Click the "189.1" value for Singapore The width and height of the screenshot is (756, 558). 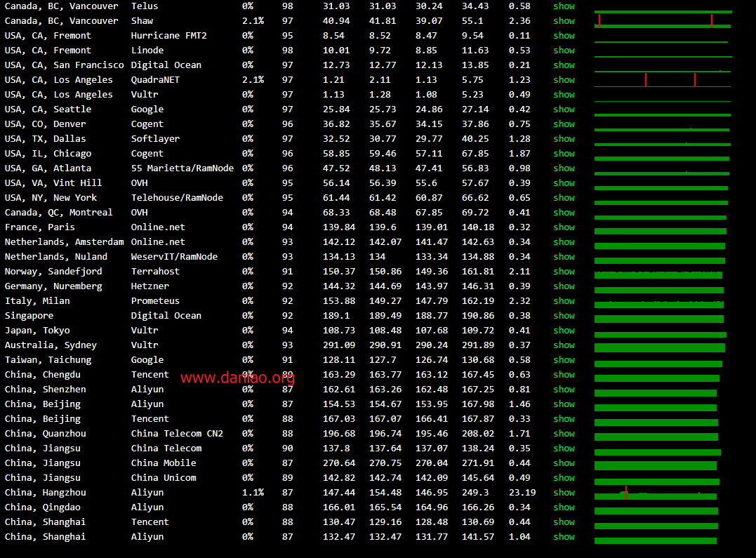tap(336, 315)
